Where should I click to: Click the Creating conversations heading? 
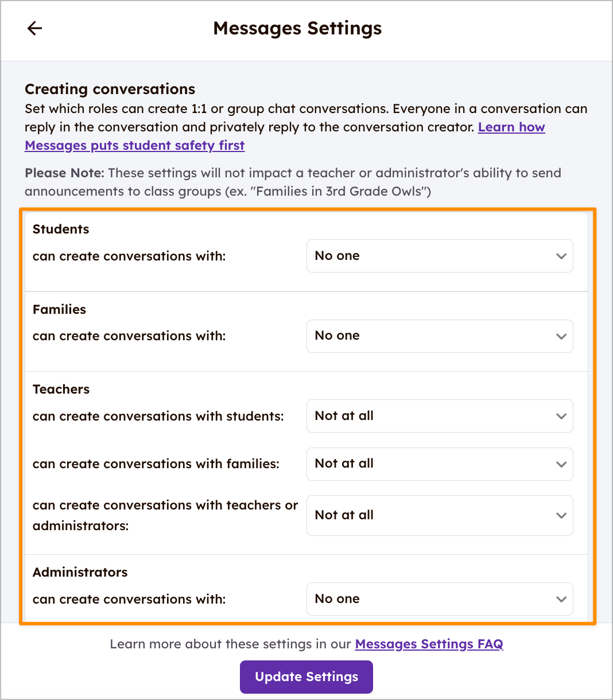point(110,89)
